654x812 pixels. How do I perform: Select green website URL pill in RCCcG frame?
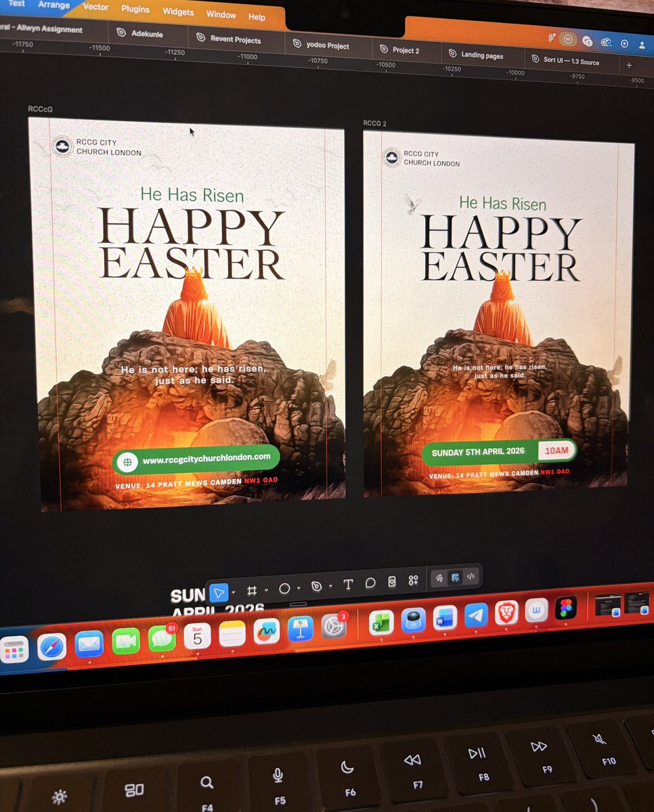coord(196,459)
